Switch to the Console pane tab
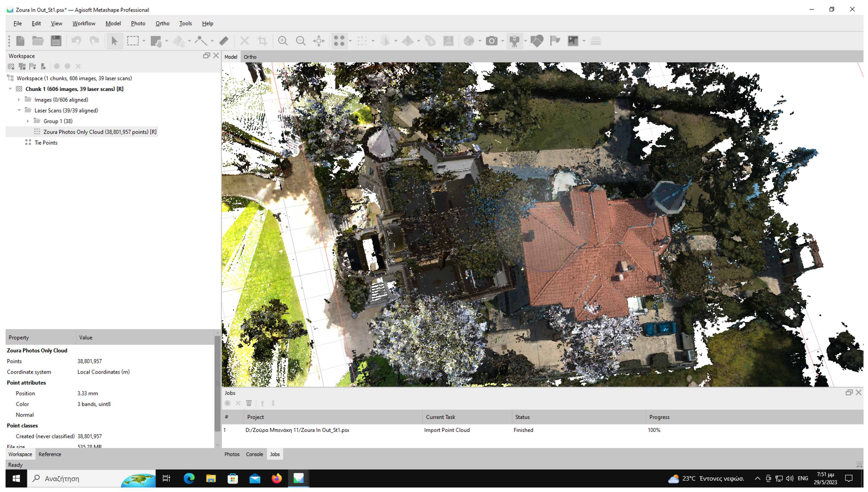The width and height of the screenshot is (868, 492). (x=254, y=454)
